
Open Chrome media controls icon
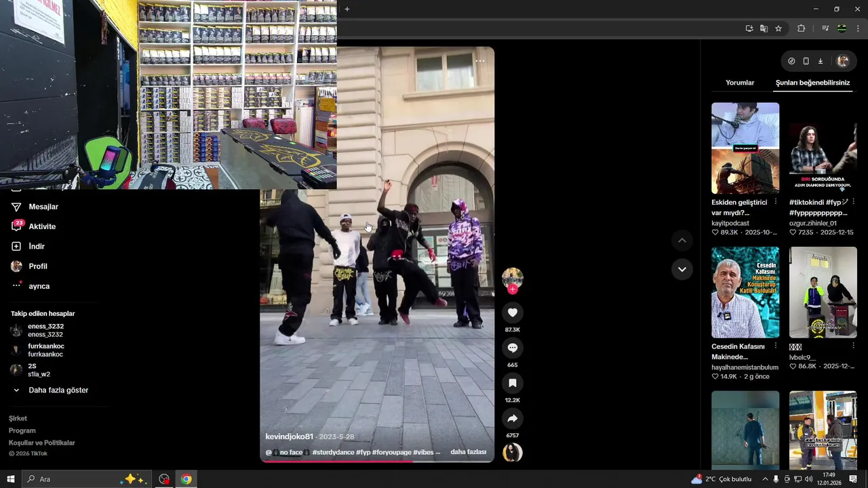[825, 28]
